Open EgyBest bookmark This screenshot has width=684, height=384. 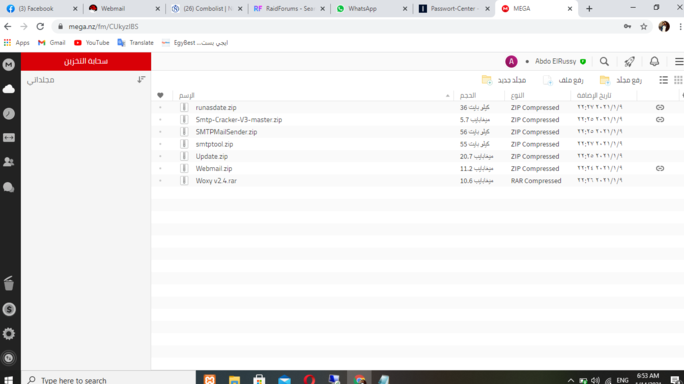195,43
